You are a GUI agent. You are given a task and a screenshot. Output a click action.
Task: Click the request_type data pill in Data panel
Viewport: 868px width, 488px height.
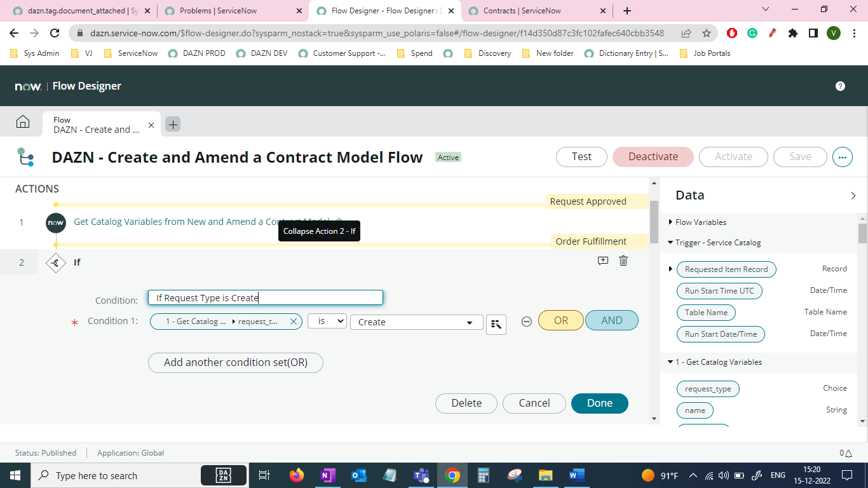[x=708, y=389]
